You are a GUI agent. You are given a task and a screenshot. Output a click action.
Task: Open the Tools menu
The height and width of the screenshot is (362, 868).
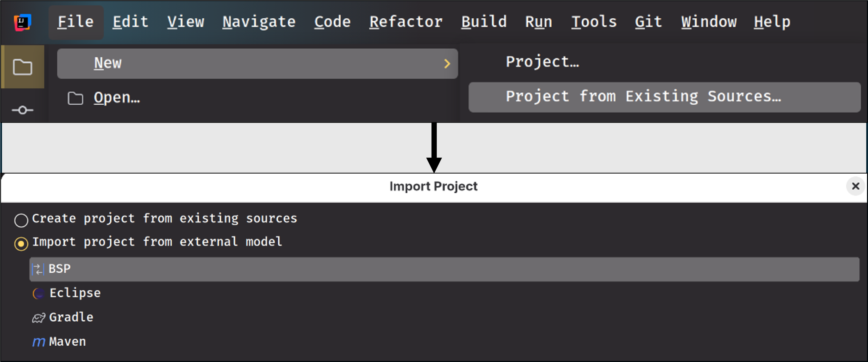point(594,22)
